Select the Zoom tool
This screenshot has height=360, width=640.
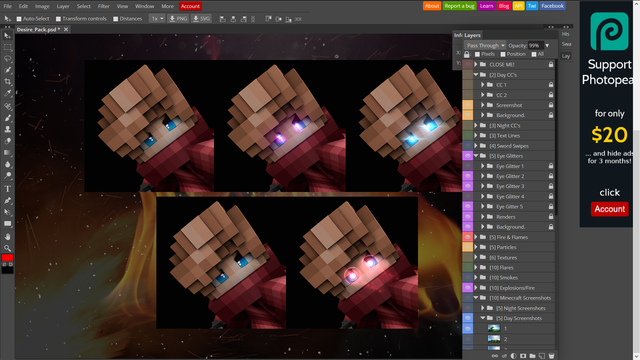(x=7, y=248)
